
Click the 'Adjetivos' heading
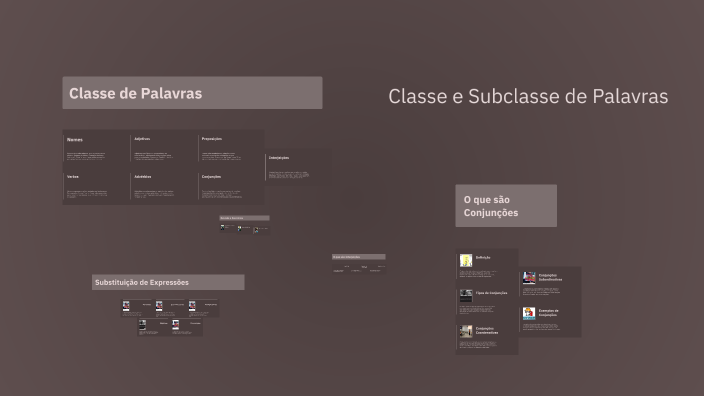pyautogui.click(x=142, y=139)
